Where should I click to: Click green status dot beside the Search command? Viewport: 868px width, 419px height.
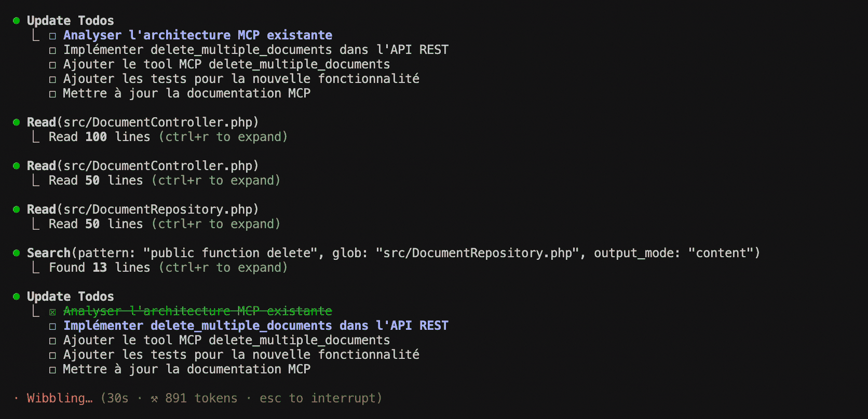pyautogui.click(x=16, y=253)
